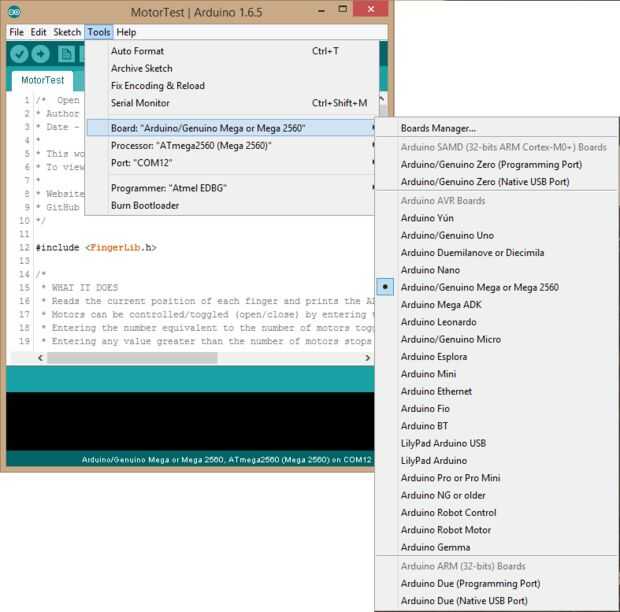Image resolution: width=620 pixels, height=612 pixels.
Task: Select the Arduino Robot Motor board
Action: (x=497, y=530)
